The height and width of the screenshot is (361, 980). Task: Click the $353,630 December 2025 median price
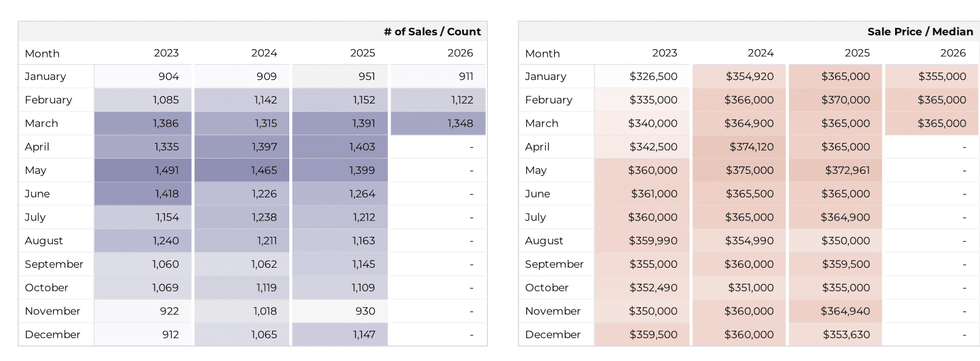(846, 334)
